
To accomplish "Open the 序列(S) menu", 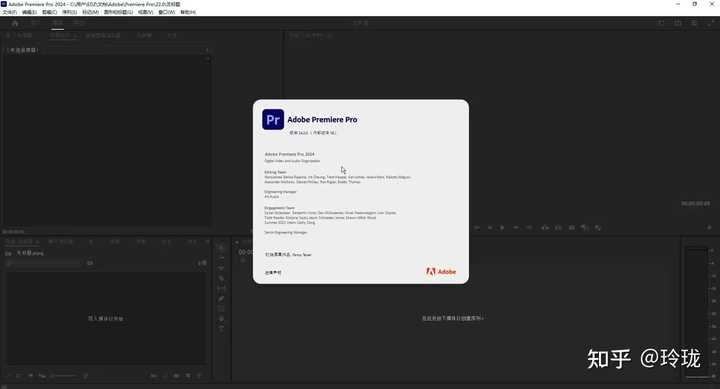I will click(69, 12).
